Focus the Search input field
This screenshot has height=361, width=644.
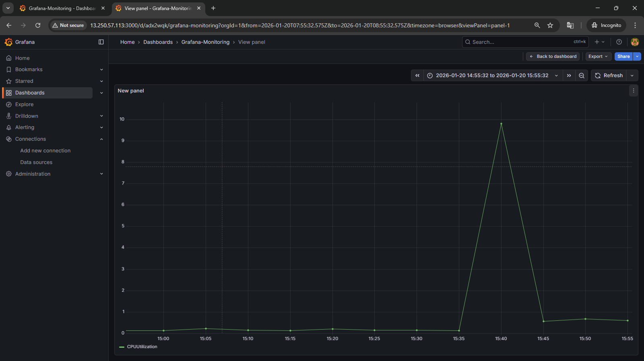tap(525, 42)
